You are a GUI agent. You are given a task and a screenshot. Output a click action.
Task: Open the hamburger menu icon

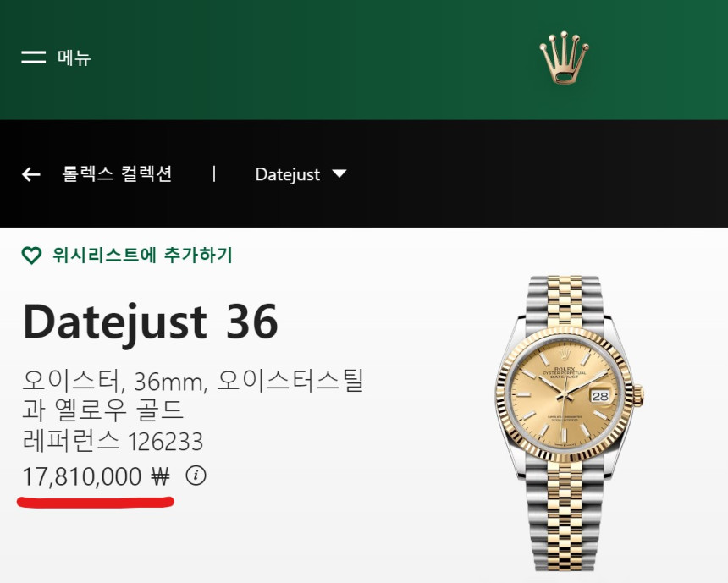coord(33,57)
